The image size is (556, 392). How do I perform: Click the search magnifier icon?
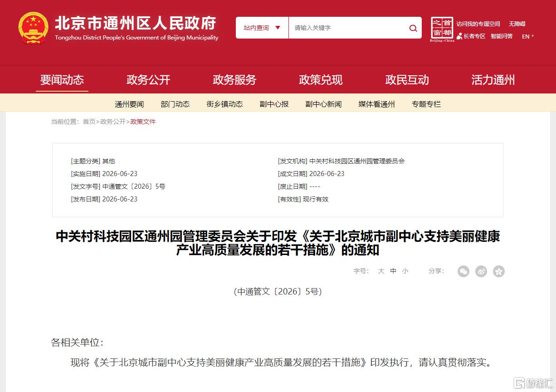pyautogui.click(x=413, y=28)
